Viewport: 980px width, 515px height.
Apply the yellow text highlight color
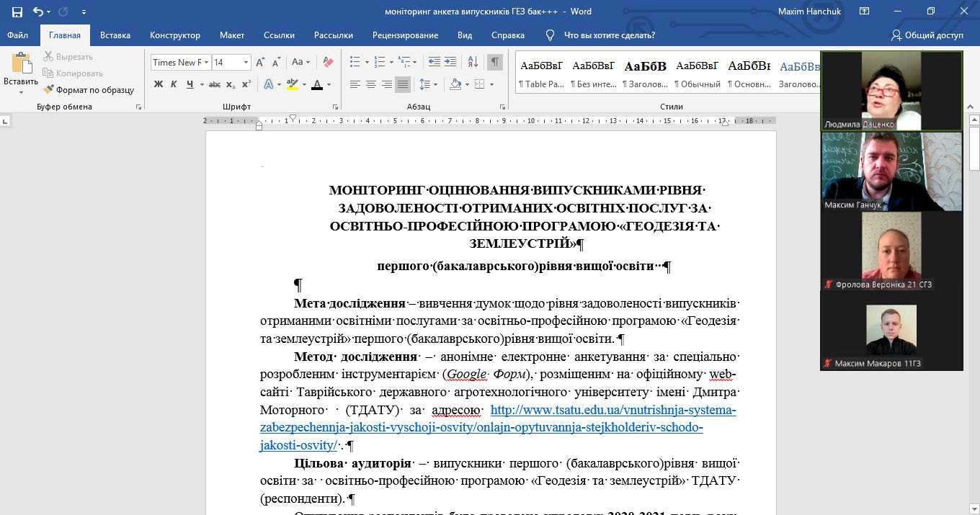pos(292,84)
